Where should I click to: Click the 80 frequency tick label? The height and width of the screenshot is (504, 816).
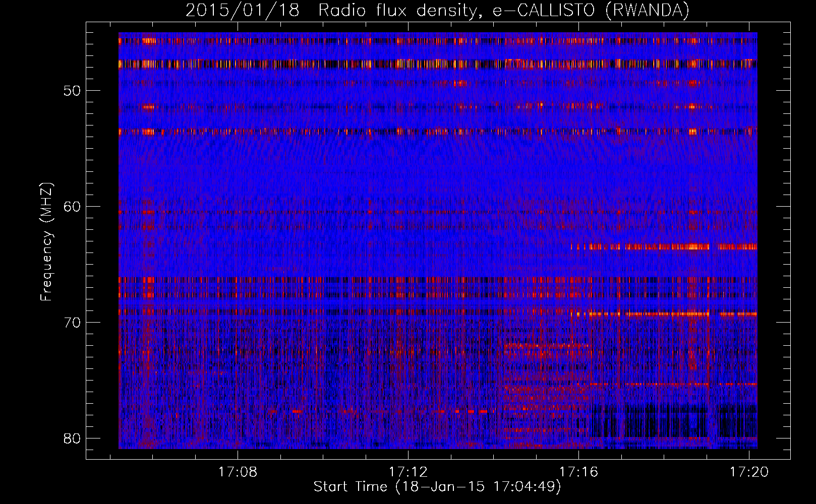(72, 438)
